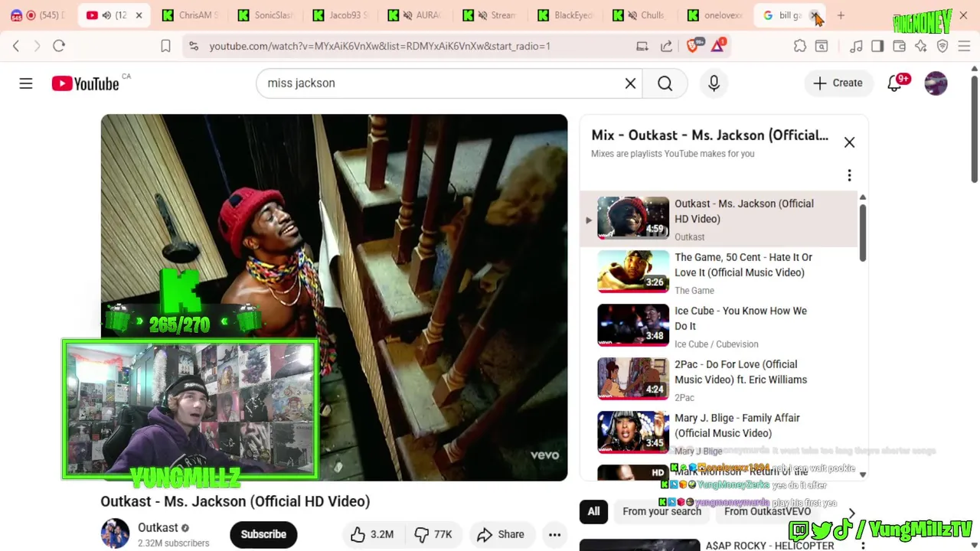Screen dimensions: 980x551
Task: Switch to the BlackEyed tab
Action: (x=567, y=15)
